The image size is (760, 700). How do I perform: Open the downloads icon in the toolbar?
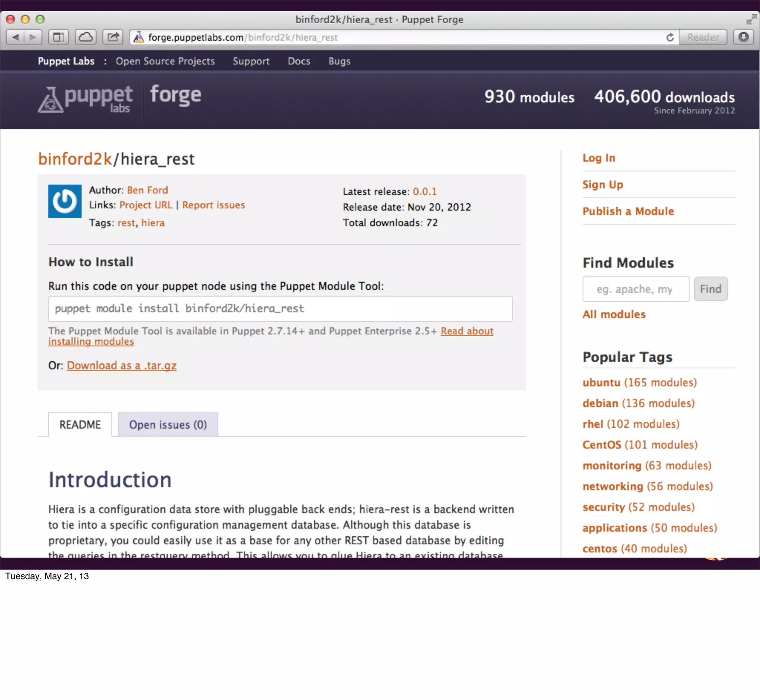point(743,37)
